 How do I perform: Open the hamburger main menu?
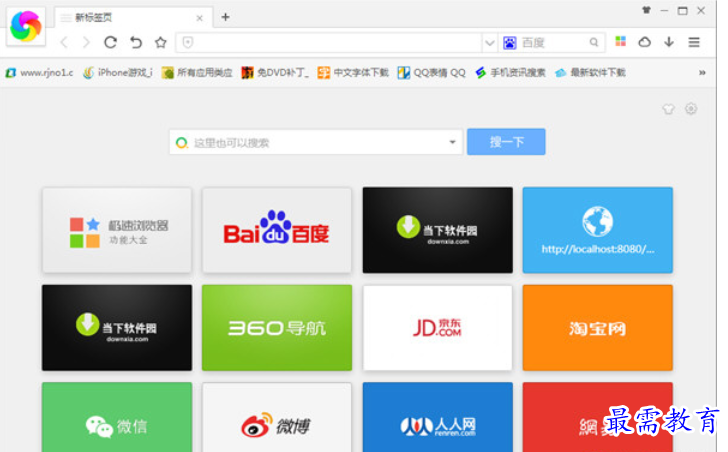click(694, 43)
